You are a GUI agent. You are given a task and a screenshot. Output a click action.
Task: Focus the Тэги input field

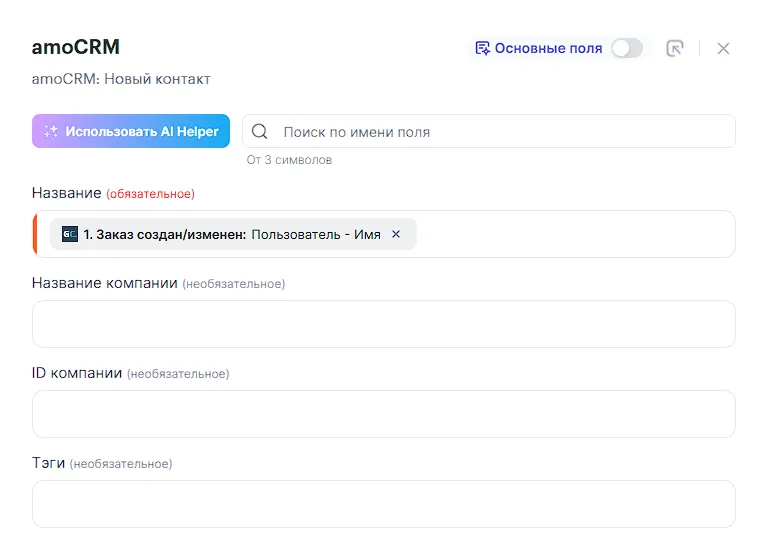click(x=384, y=504)
